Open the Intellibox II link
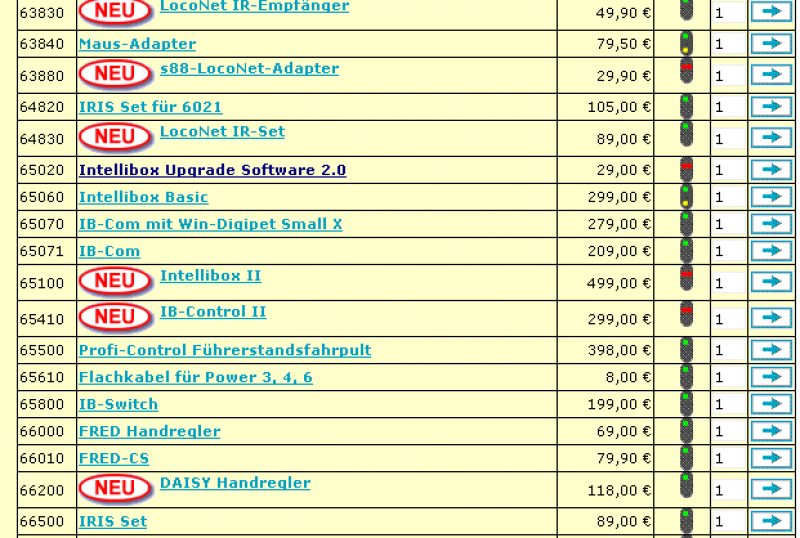The width and height of the screenshot is (800, 538). pos(210,276)
